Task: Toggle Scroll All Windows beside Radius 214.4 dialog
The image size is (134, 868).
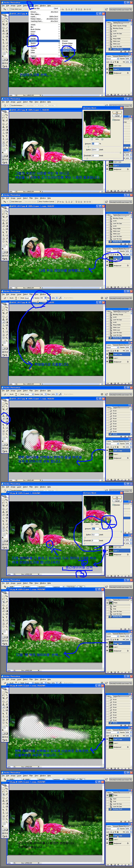Action: click(10, 106)
